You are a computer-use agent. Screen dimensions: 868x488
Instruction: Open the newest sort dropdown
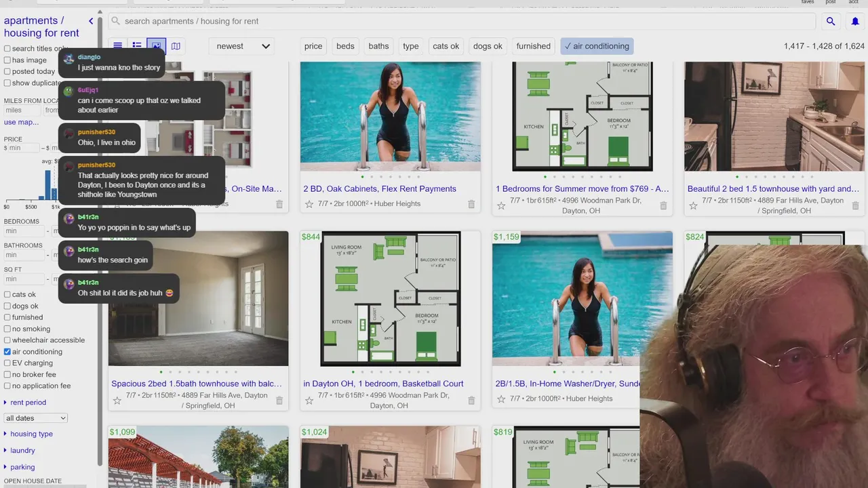coord(243,46)
